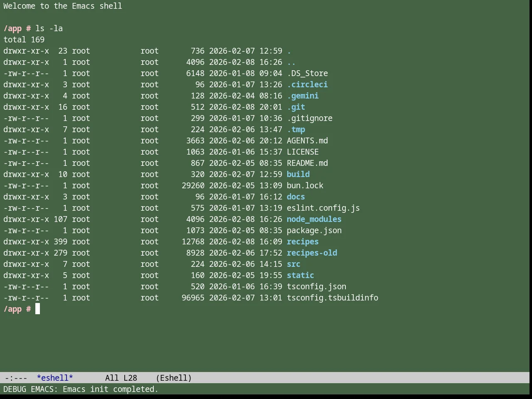Click 'Welcome to the Emacs shell' banner text
The width and height of the screenshot is (532, 399).
coord(63,6)
